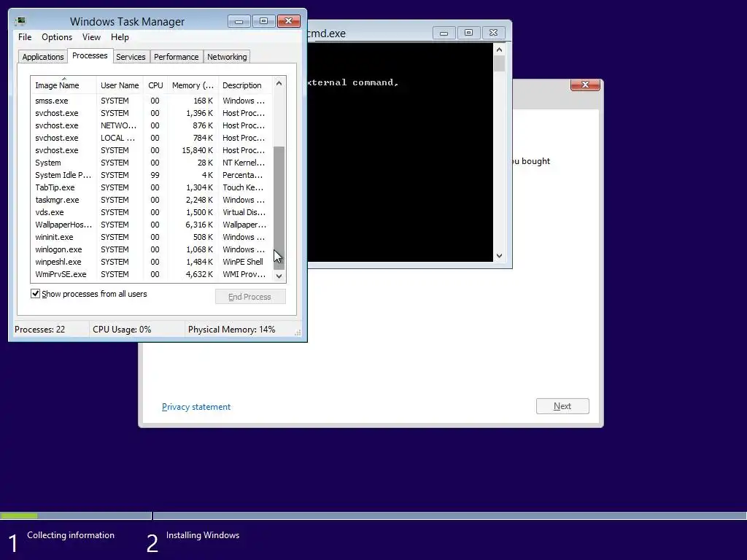Select the WallpaperHost process row
This screenshot has width=747, height=560.
tap(152, 225)
